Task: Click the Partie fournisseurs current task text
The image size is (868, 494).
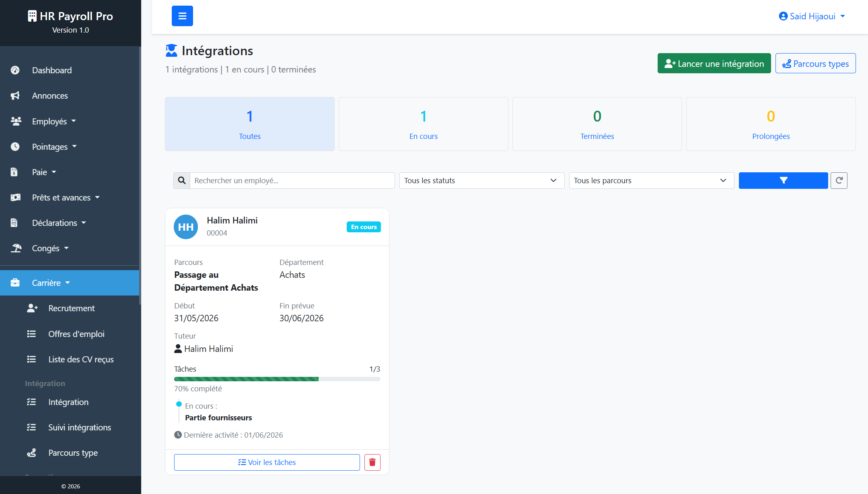Action: pos(218,418)
